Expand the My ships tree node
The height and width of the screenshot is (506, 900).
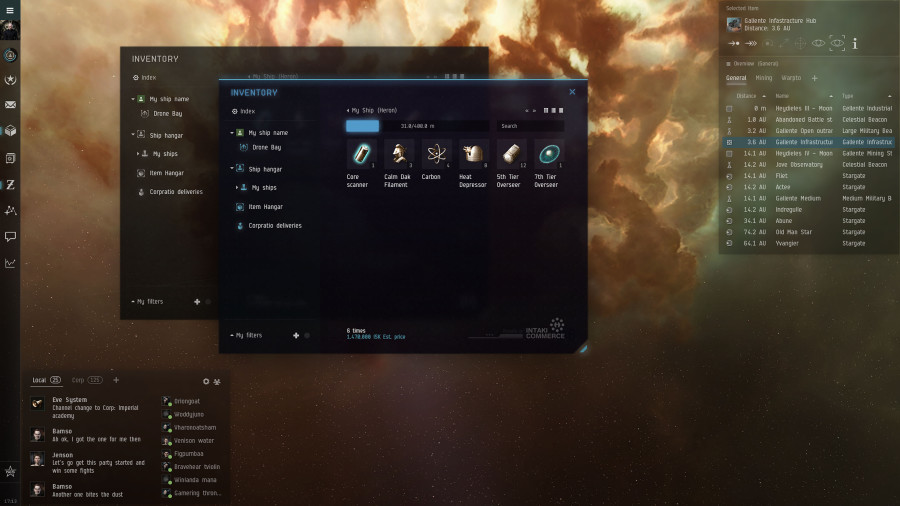pyautogui.click(x=237, y=187)
